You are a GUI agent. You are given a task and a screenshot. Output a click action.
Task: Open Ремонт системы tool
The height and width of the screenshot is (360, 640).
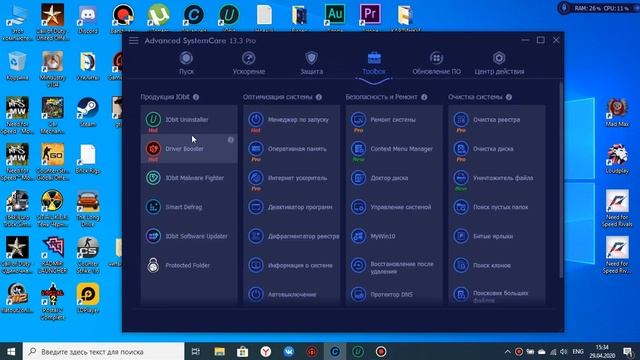394,120
